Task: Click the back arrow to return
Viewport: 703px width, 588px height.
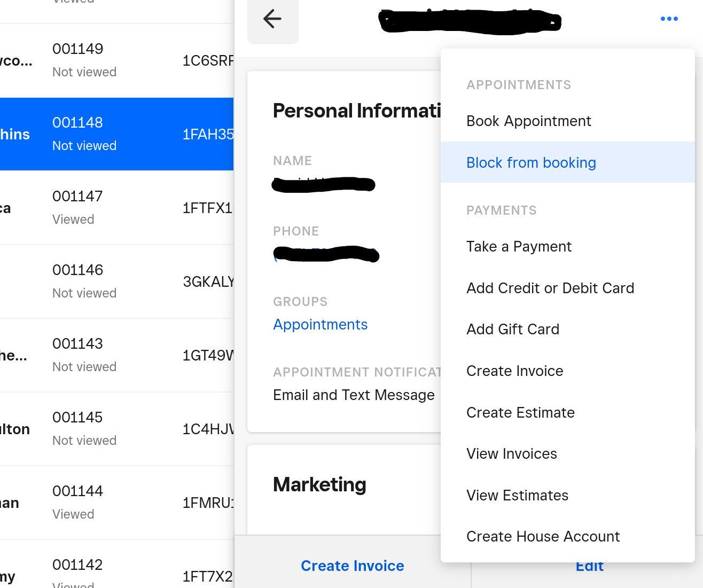Action: pyautogui.click(x=272, y=19)
